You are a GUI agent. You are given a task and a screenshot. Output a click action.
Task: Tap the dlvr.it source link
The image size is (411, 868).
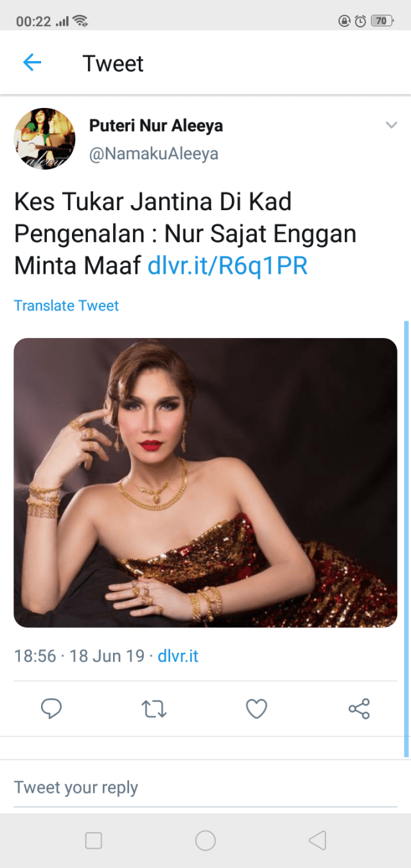pyautogui.click(x=178, y=656)
